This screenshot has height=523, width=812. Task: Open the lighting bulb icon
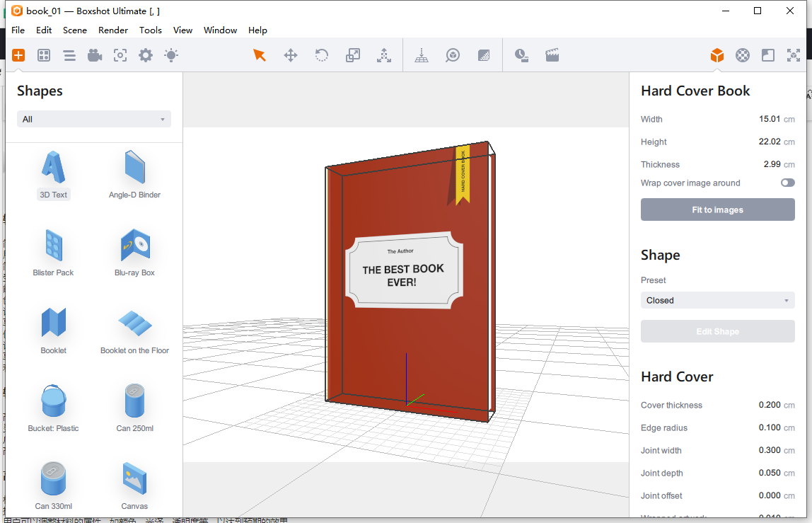coord(171,55)
